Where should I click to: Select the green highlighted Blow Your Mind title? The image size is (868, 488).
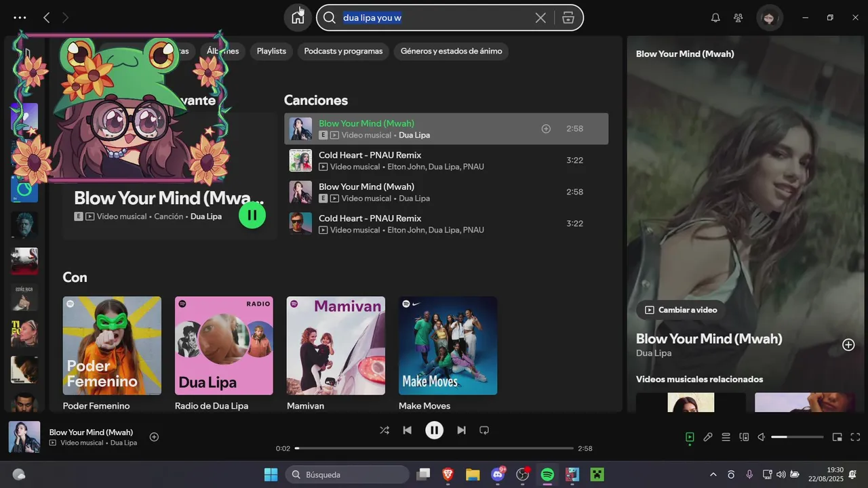(366, 123)
